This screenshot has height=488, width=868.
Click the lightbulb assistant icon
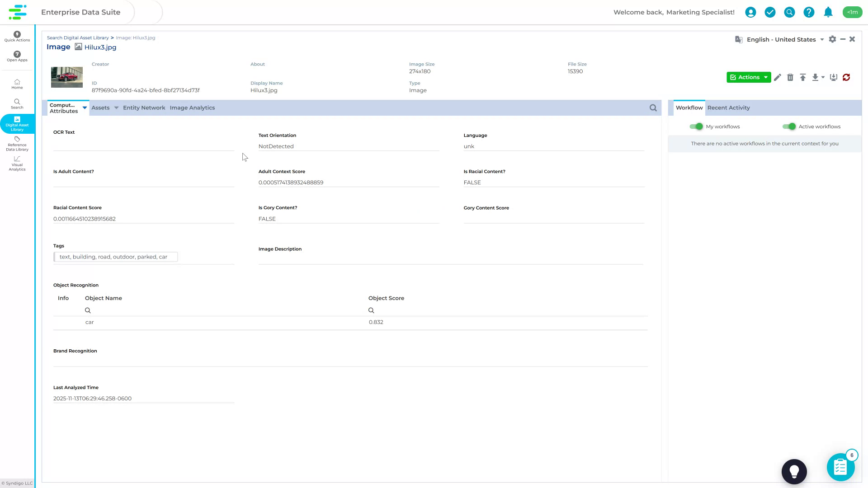tap(794, 471)
